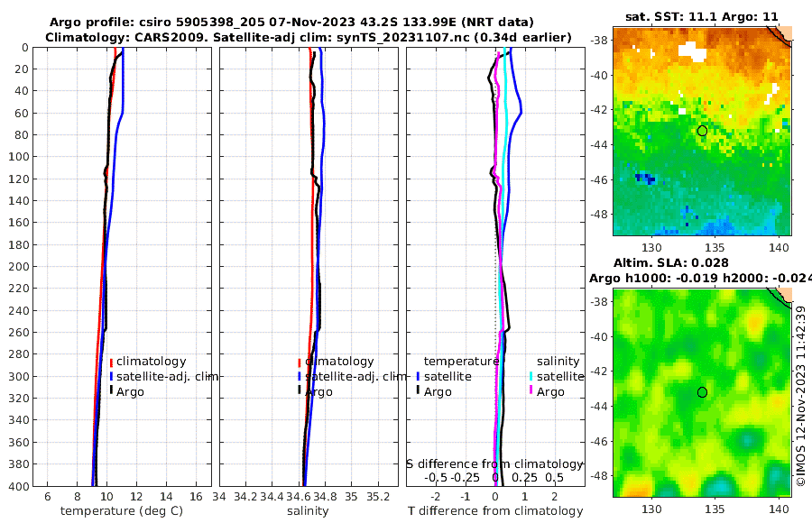Click the 'Altim. SLA: 0.028' heading
This screenshot has width=812, height=523.
pos(670,263)
